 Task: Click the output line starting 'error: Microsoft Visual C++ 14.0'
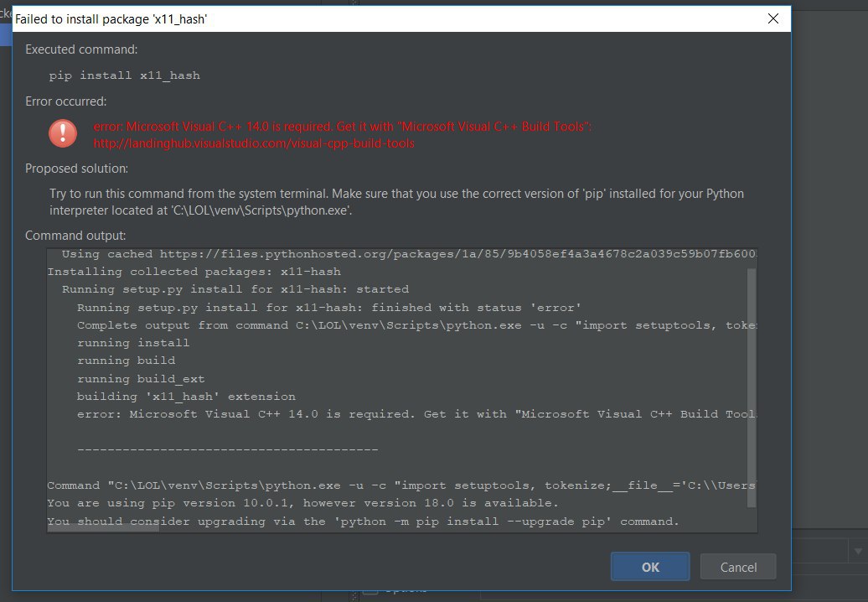coord(417,414)
